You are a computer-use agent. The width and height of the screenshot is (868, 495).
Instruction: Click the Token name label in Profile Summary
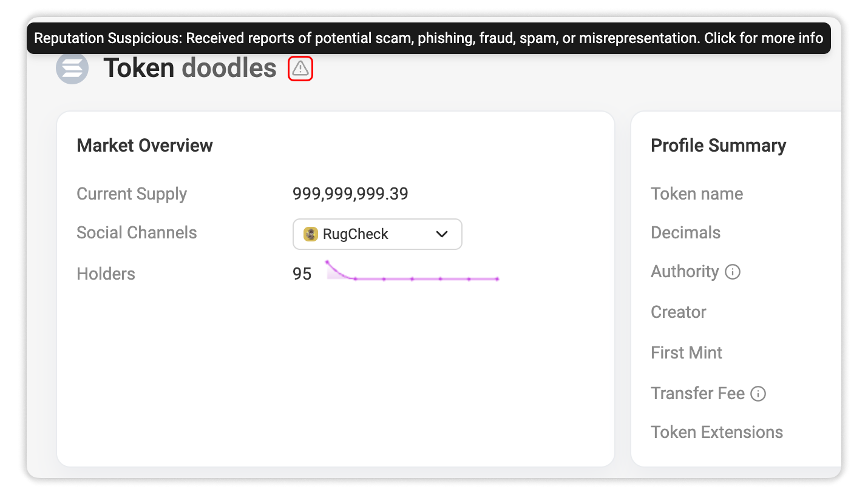697,194
